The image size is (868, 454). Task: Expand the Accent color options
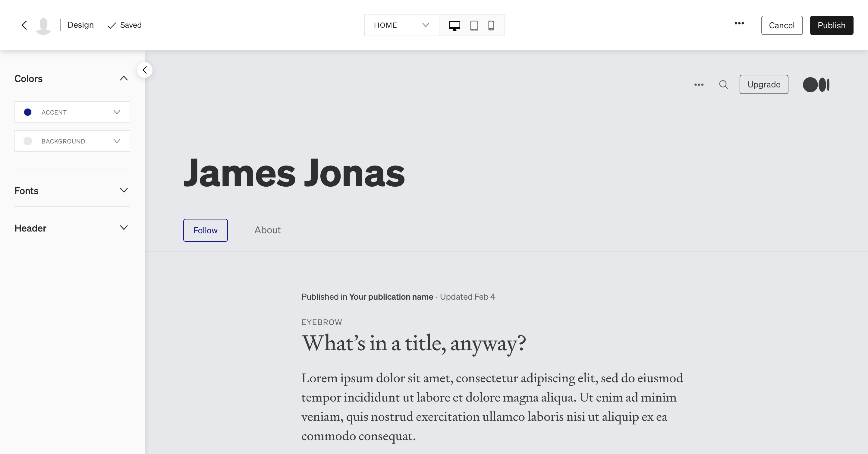tap(117, 112)
